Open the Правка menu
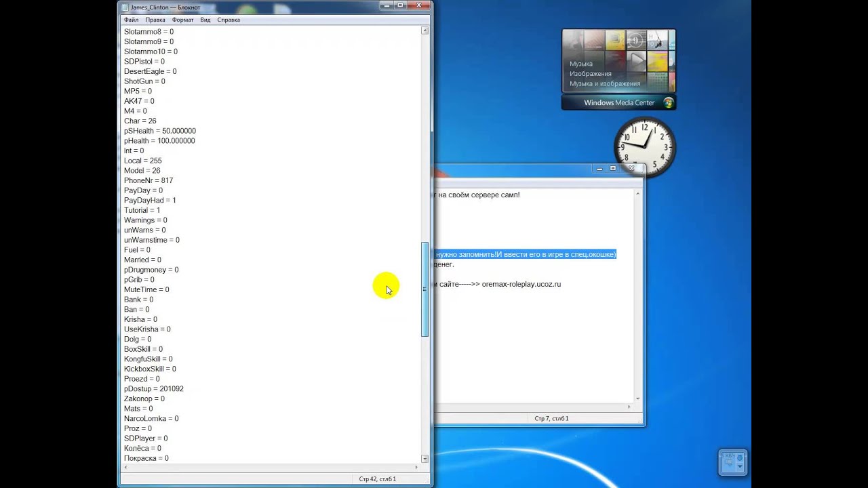This screenshot has width=868, height=488. 155,20
